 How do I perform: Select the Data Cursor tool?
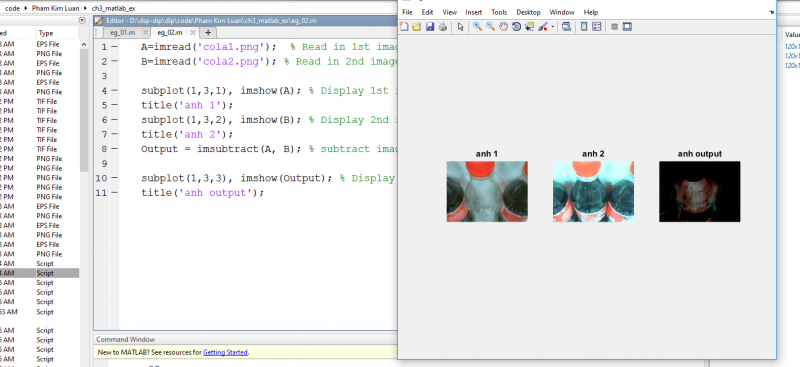[x=529, y=27]
